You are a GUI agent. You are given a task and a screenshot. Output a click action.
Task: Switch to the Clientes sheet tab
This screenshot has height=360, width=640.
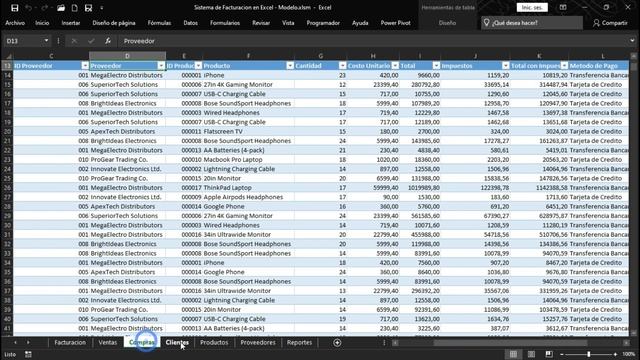coord(177,342)
